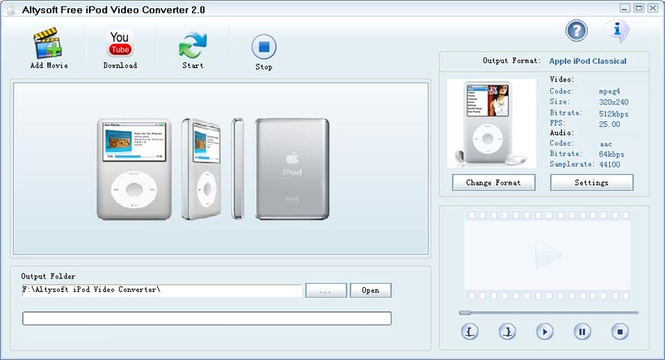Set the clip end with the right brace button

point(507,332)
